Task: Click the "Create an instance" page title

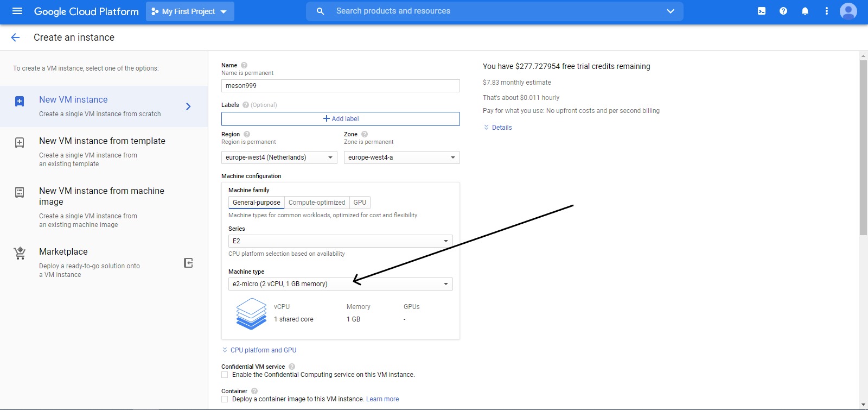Action: coord(74,37)
